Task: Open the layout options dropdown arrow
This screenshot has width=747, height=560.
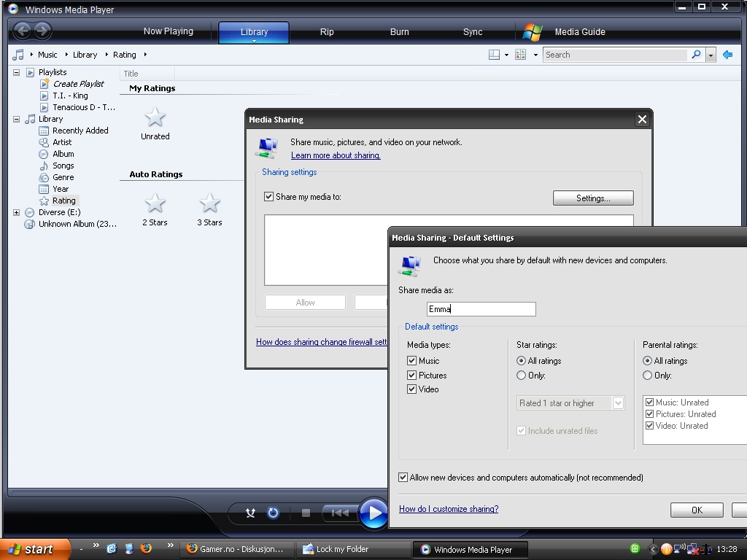Action: 506,55
